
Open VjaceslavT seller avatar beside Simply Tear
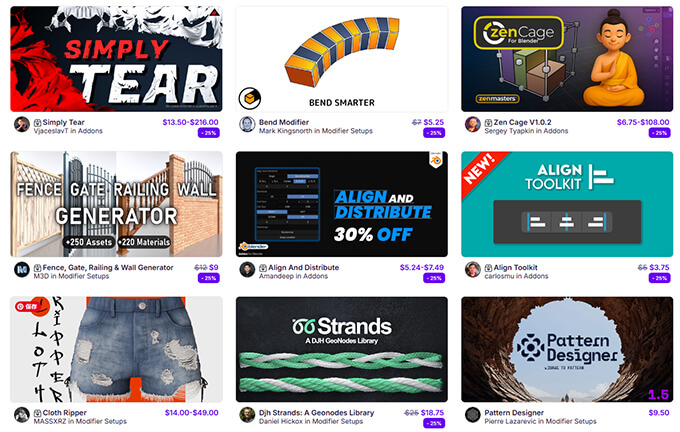(22, 124)
